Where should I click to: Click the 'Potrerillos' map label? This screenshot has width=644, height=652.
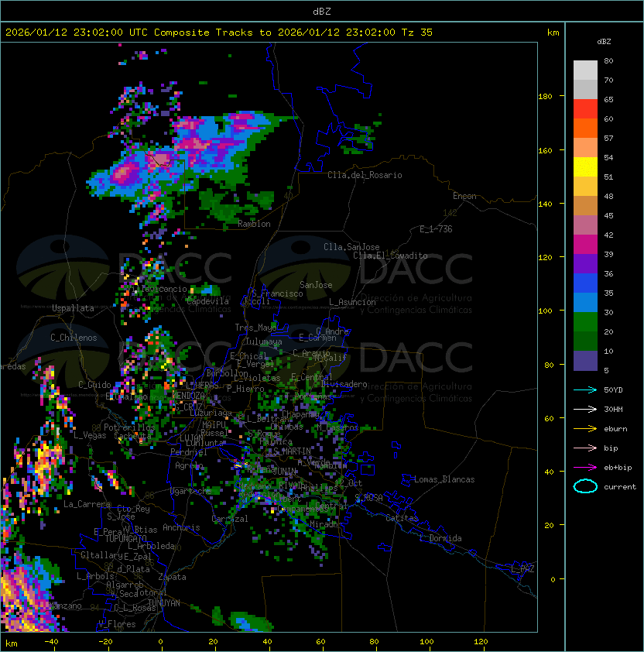[129, 427]
